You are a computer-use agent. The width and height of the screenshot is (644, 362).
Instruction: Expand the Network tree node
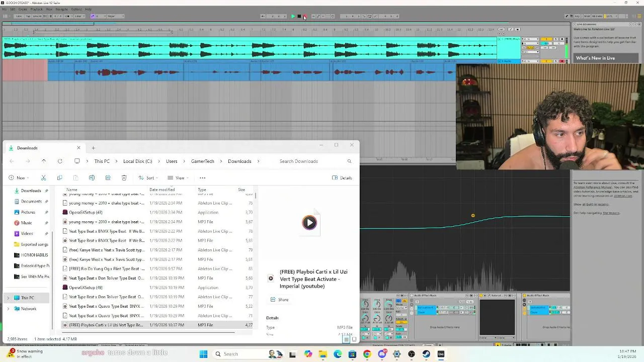(8, 309)
